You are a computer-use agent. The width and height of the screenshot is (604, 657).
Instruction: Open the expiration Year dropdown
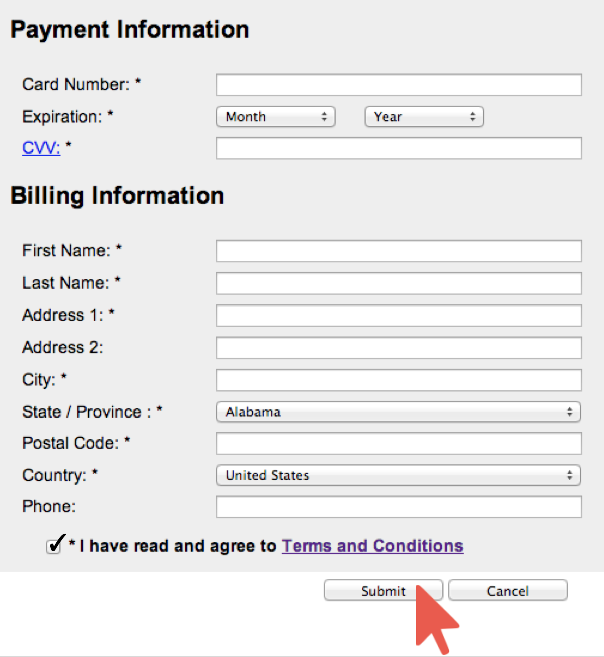point(424,116)
